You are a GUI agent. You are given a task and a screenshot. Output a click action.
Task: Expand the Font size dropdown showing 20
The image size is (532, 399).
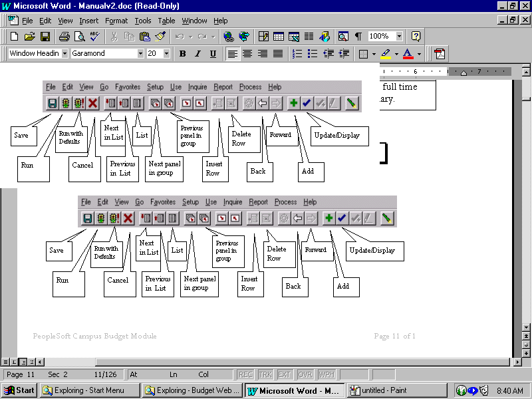[167, 54]
